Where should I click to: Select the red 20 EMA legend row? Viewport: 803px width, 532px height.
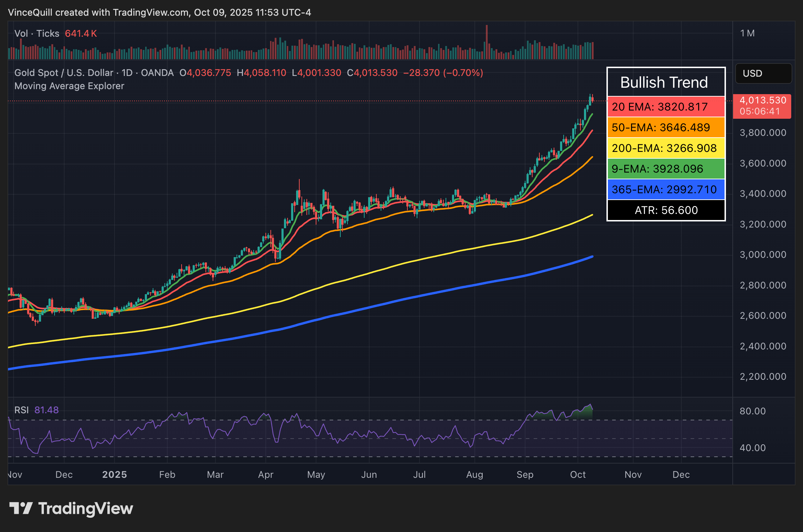click(665, 107)
